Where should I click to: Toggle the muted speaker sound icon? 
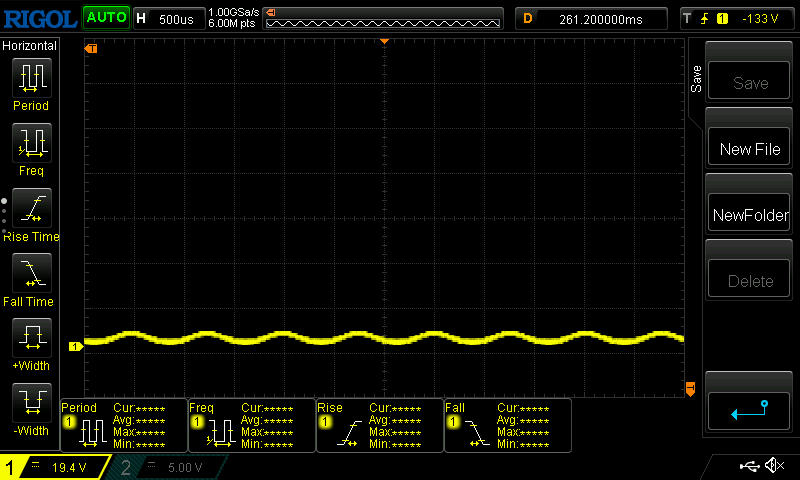click(774, 466)
